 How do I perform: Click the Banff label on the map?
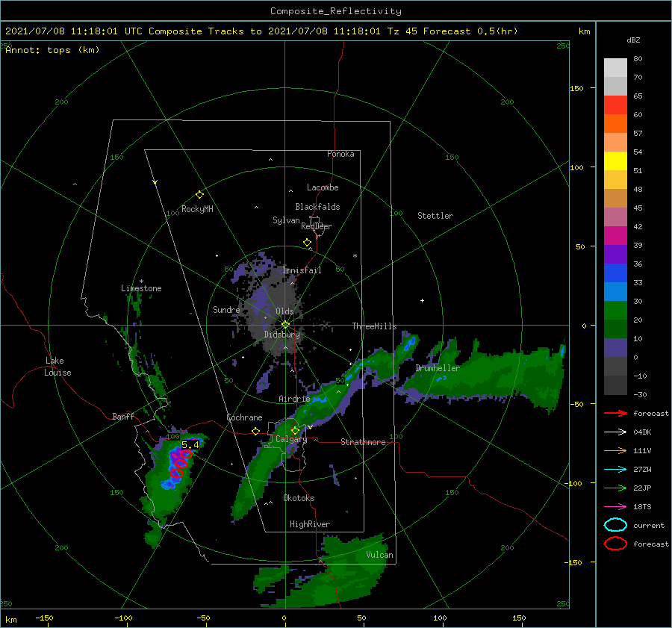pos(123,416)
